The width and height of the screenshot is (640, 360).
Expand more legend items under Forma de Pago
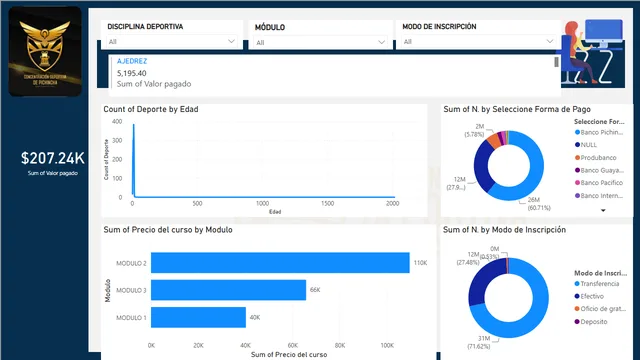coord(603,211)
